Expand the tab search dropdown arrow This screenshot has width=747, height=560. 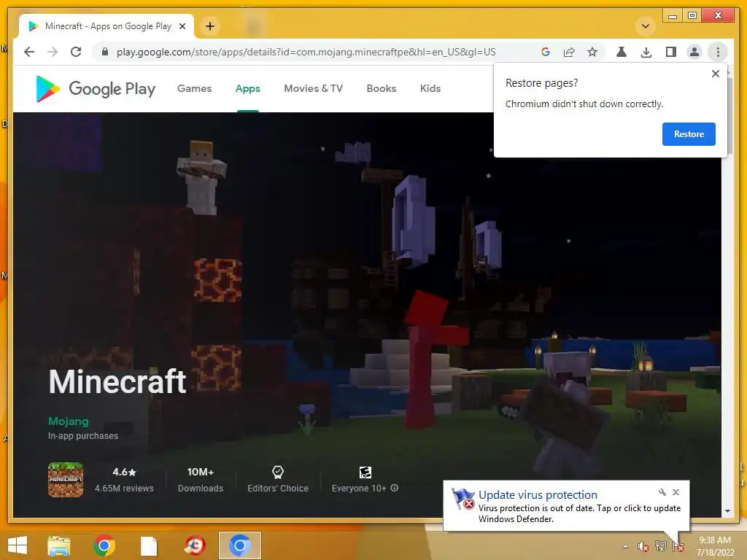tap(646, 26)
